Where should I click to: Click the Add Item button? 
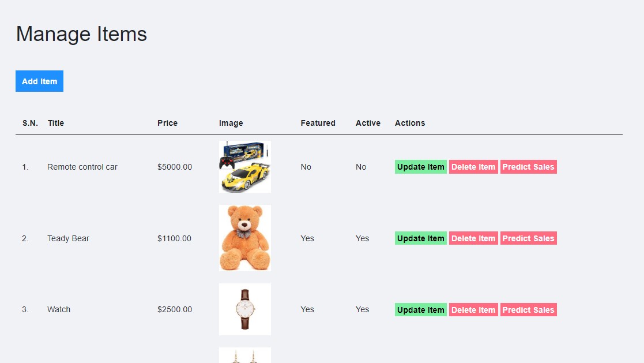point(39,81)
